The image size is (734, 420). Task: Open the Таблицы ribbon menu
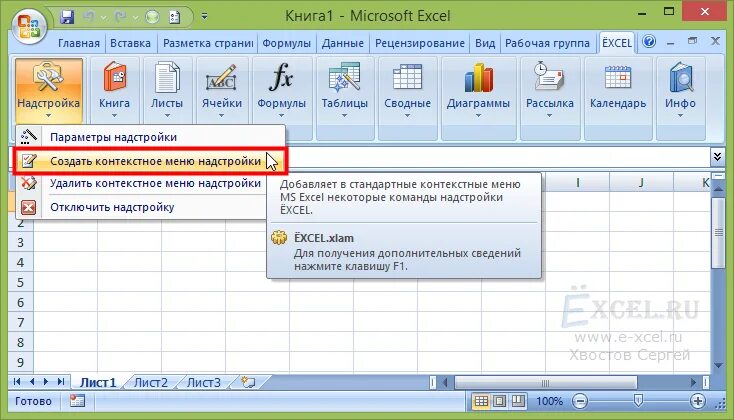345,89
